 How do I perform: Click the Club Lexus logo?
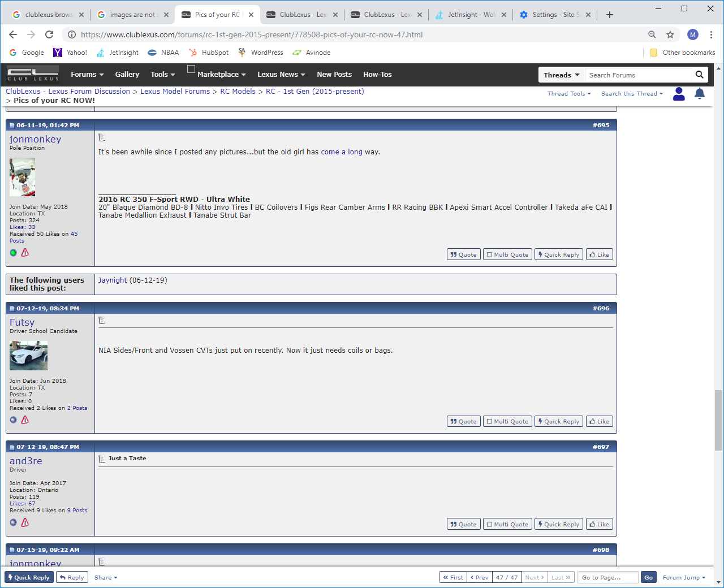[x=33, y=74]
